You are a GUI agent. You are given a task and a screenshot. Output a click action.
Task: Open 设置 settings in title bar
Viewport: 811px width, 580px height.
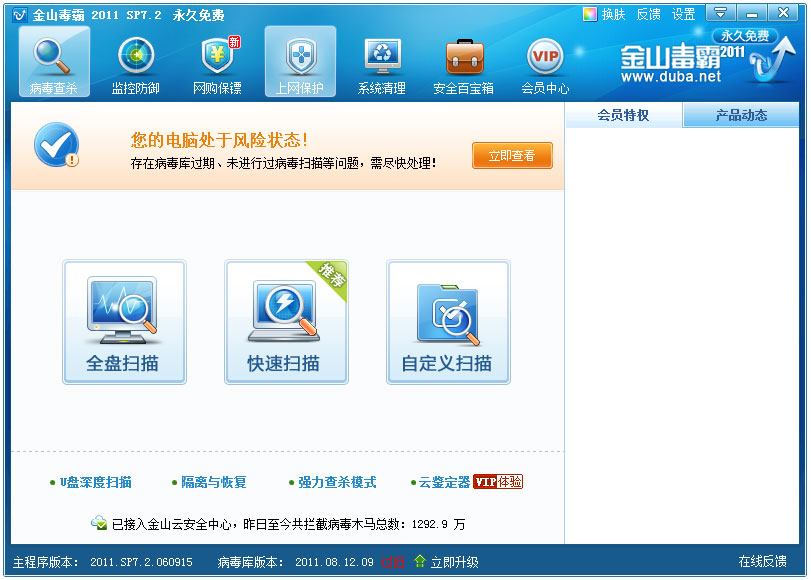683,14
